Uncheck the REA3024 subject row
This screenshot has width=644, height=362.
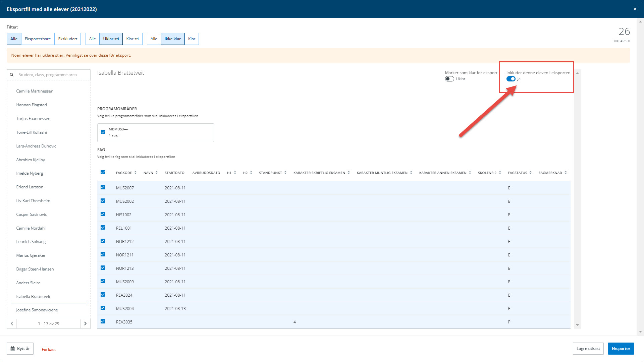(103, 295)
